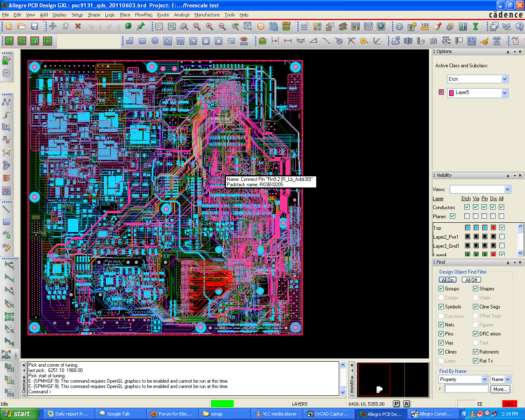The image size is (525, 420).
Task: Select the Move tool with four arrows
Action: (x=53, y=27)
